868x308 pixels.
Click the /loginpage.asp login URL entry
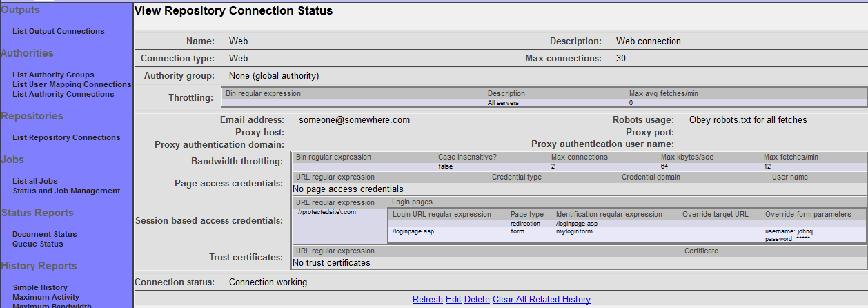[x=413, y=231]
